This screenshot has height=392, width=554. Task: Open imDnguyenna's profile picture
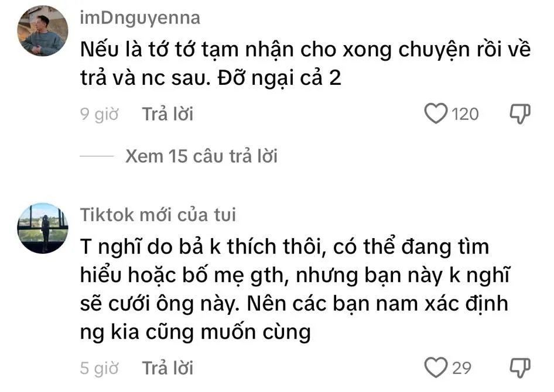coord(41,28)
